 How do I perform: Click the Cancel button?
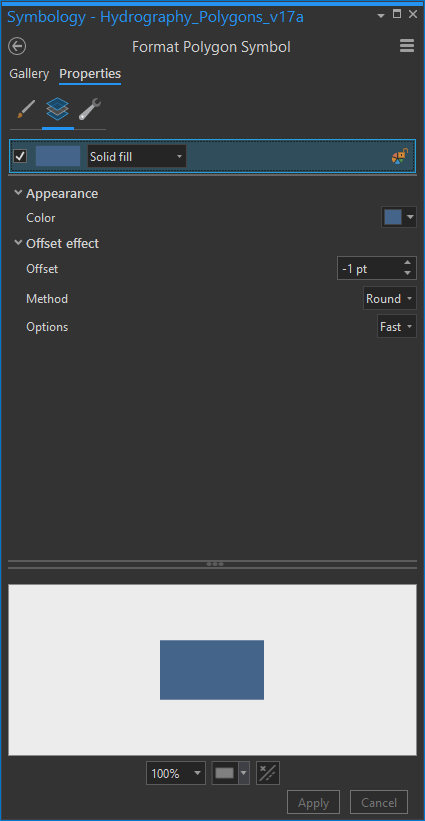point(378,802)
